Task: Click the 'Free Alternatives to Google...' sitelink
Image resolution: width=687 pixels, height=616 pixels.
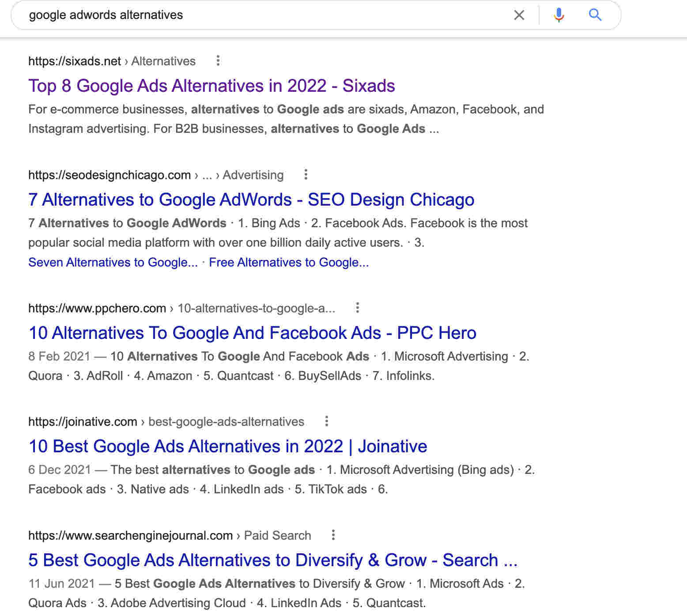Action: 289,262
